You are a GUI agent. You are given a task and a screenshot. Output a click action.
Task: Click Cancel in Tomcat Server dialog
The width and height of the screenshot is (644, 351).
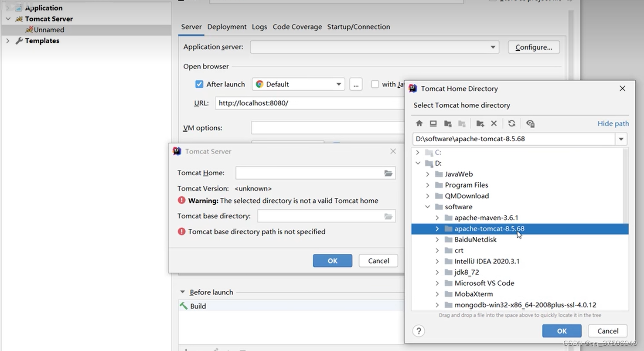(378, 261)
